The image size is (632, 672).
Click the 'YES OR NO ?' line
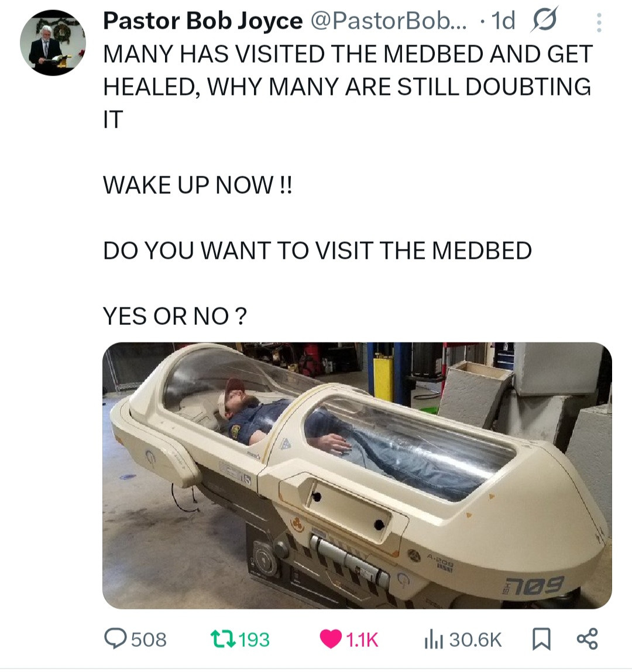coord(175,316)
